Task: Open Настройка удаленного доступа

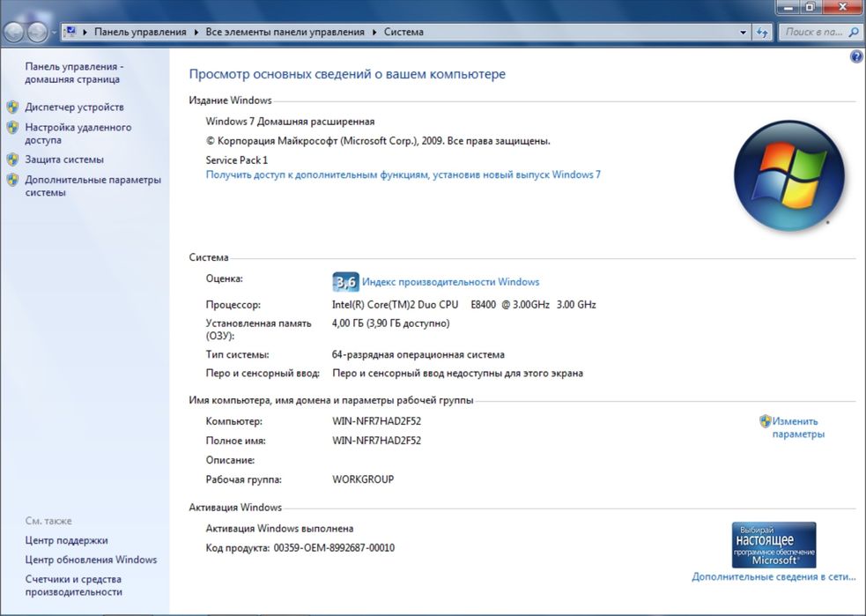Action: click(78, 134)
